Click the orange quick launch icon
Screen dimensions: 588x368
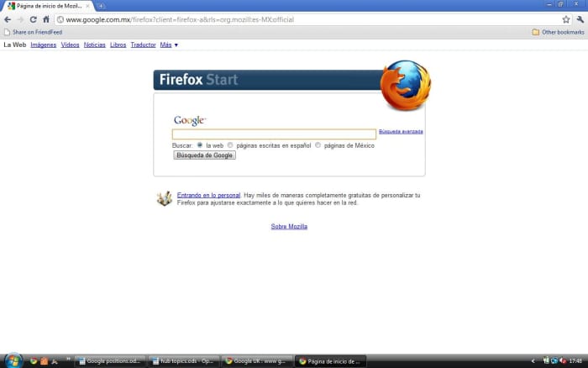44,361
